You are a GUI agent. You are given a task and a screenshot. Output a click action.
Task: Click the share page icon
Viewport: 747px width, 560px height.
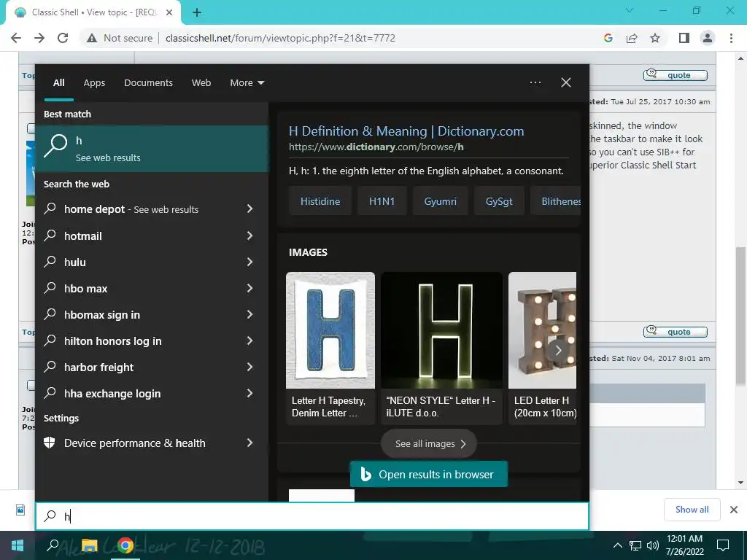pyautogui.click(x=632, y=38)
